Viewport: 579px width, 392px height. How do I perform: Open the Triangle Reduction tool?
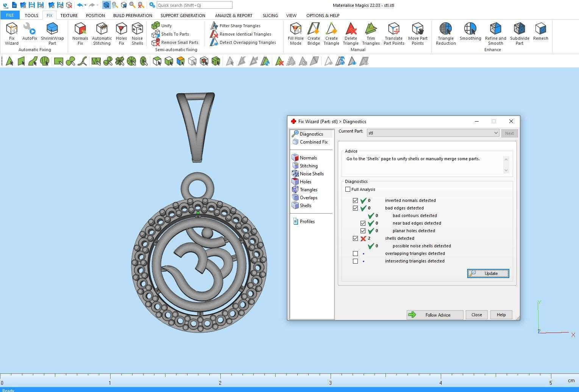click(446, 34)
